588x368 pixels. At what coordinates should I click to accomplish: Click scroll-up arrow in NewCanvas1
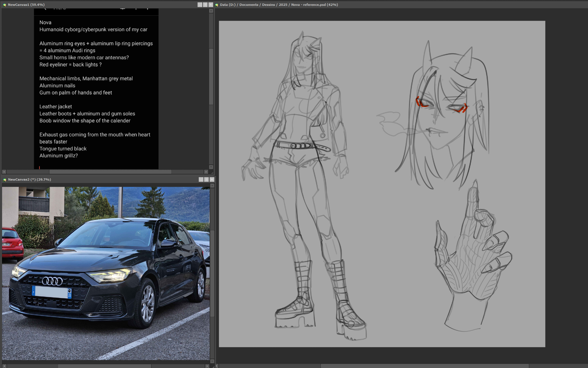tap(211, 11)
